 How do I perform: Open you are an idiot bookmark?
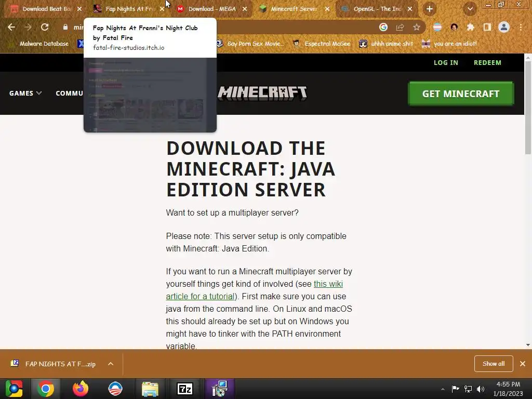(x=449, y=44)
